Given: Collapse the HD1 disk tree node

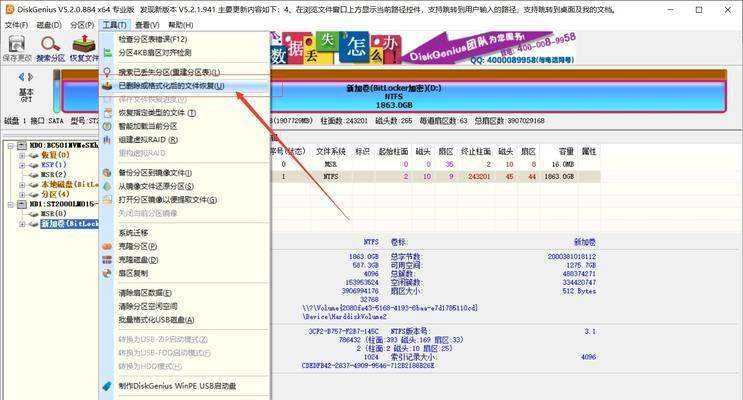Looking at the screenshot, I should 10,204.
